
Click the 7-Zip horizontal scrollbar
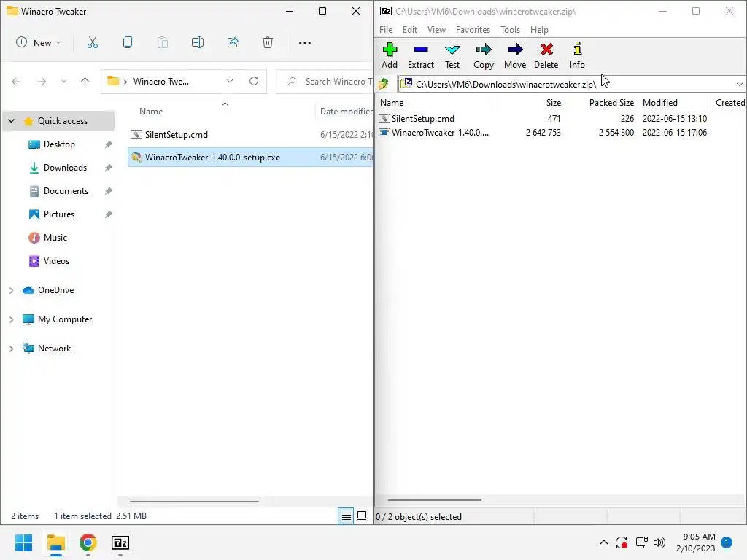(435, 500)
